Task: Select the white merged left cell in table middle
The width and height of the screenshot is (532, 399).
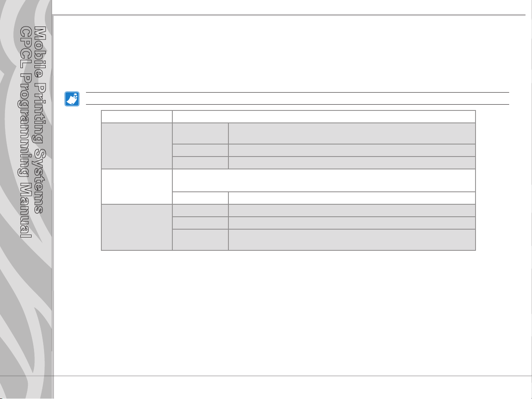Action: [137, 186]
